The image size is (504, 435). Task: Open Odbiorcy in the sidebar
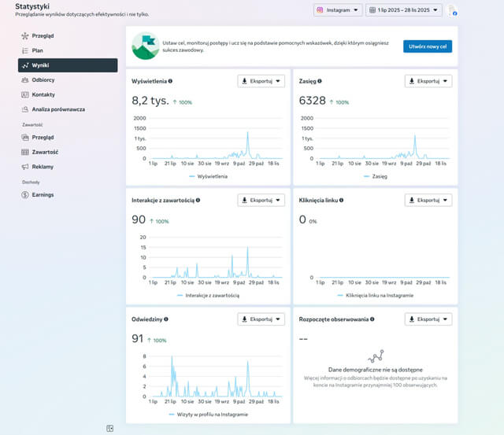point(43,79)
